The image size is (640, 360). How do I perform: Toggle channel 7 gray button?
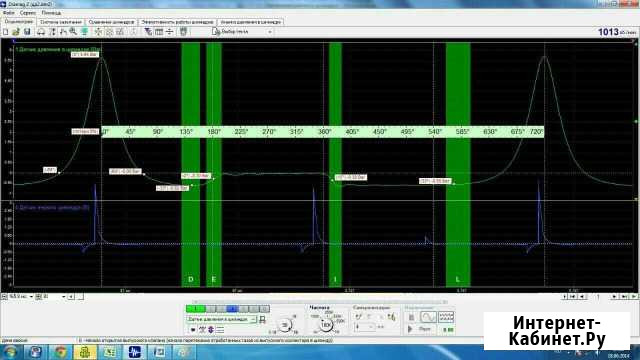[x=253, y=309]
